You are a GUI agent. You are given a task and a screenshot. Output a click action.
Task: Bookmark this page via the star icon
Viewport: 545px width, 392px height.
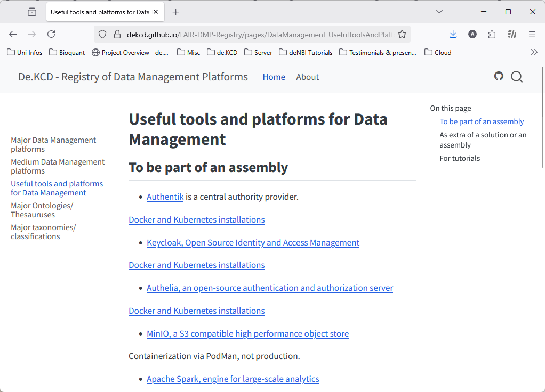pos(403,34)
